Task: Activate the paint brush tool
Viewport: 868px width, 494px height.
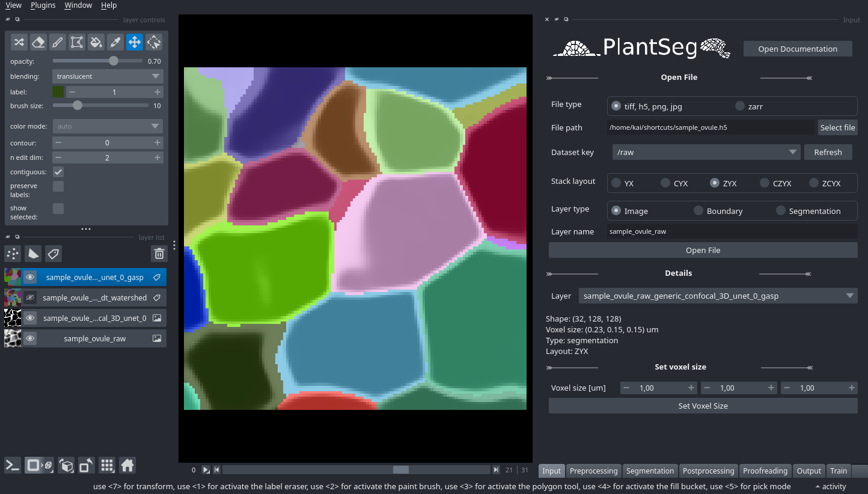Action: pos(57,41)
